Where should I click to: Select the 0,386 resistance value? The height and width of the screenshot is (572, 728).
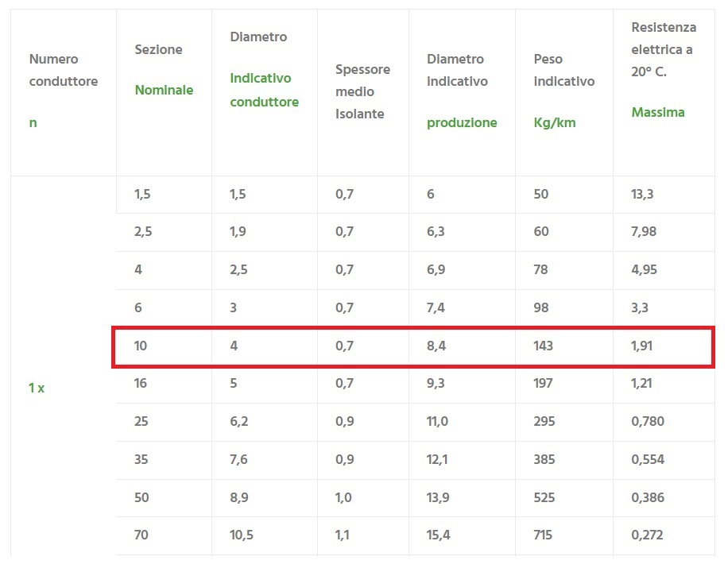point(648,497)
